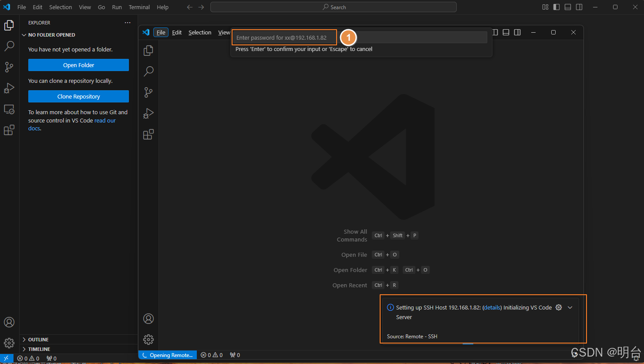Toggle Panel in back window title bar
This screenshot has height=364, width=644.
(568, 7)
